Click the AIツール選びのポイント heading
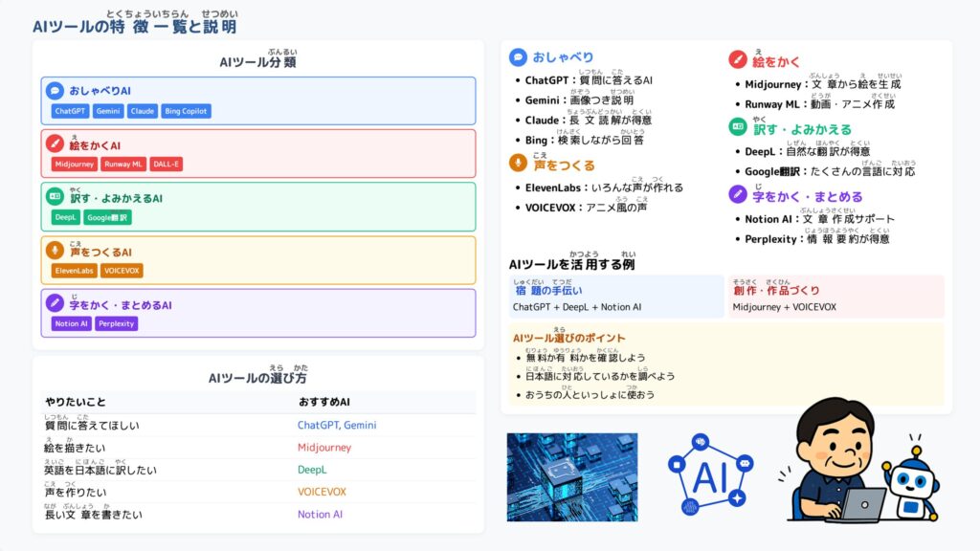 click(x=568, y=336)
